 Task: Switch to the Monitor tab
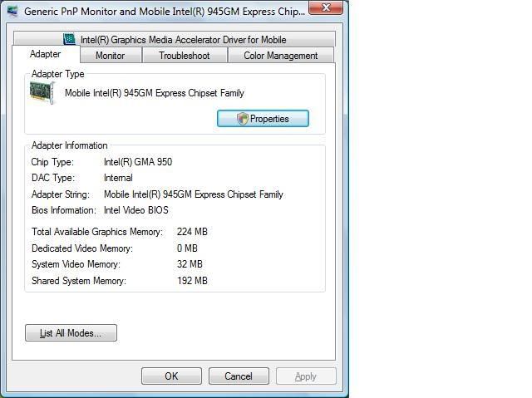coord(111,56)
